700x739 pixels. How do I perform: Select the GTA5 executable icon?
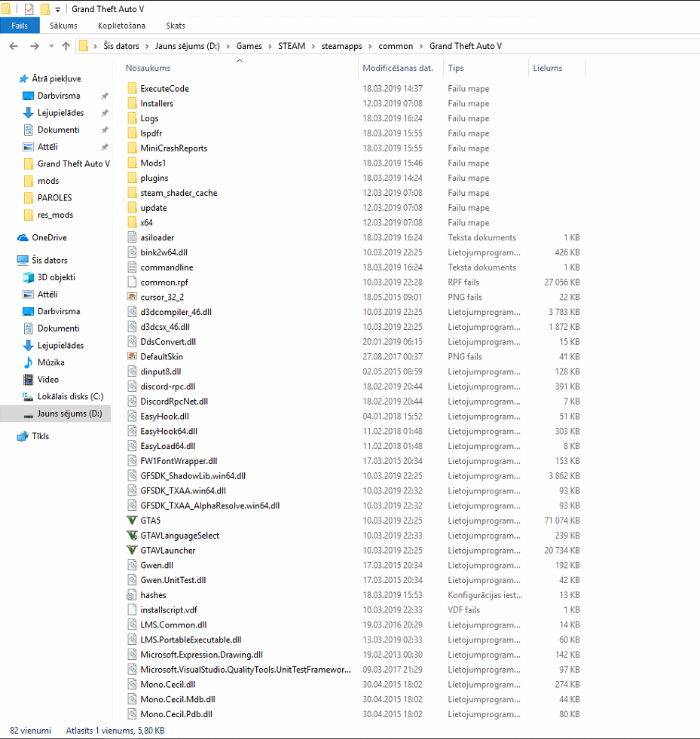(132, 521)
